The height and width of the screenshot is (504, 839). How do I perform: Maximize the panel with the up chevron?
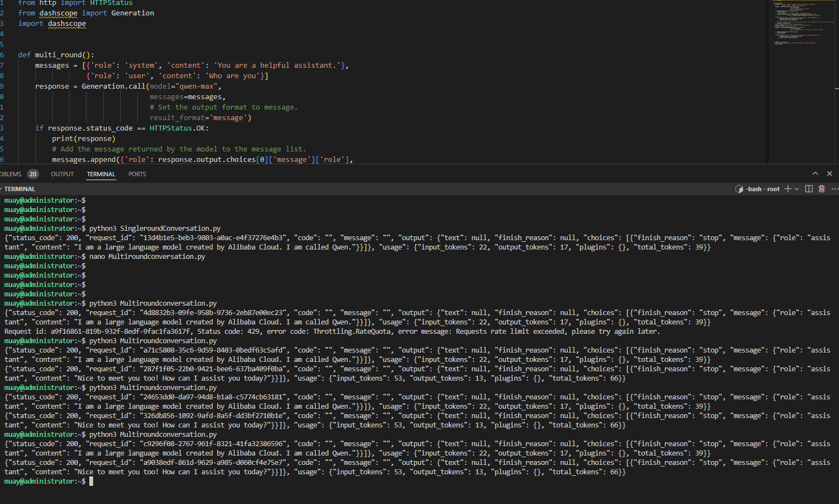[815, 174]
